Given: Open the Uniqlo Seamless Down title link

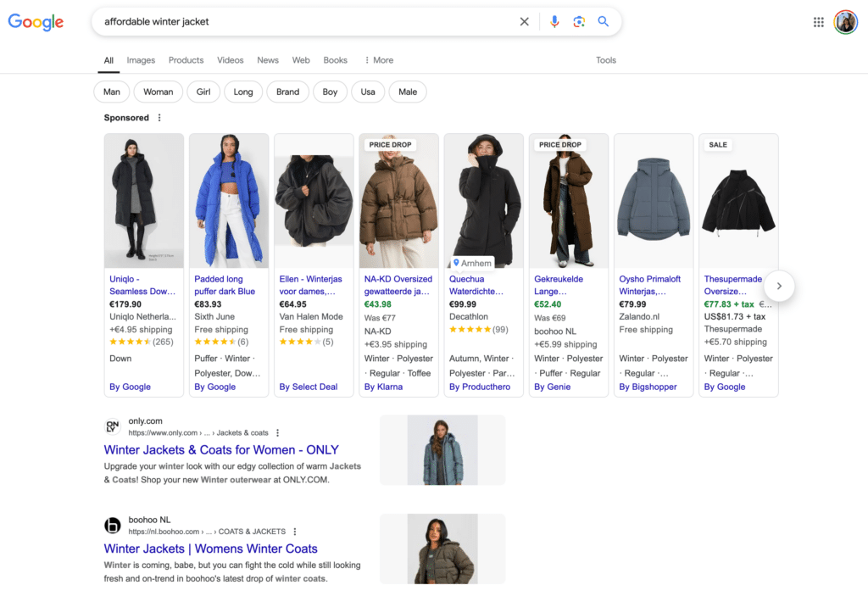Looking at the screenshot, I should (142, 285).
